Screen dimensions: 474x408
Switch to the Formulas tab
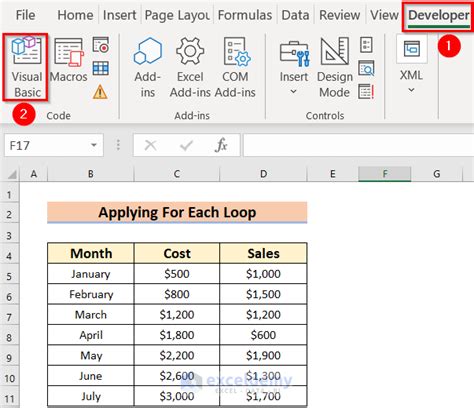coord(245,15)
